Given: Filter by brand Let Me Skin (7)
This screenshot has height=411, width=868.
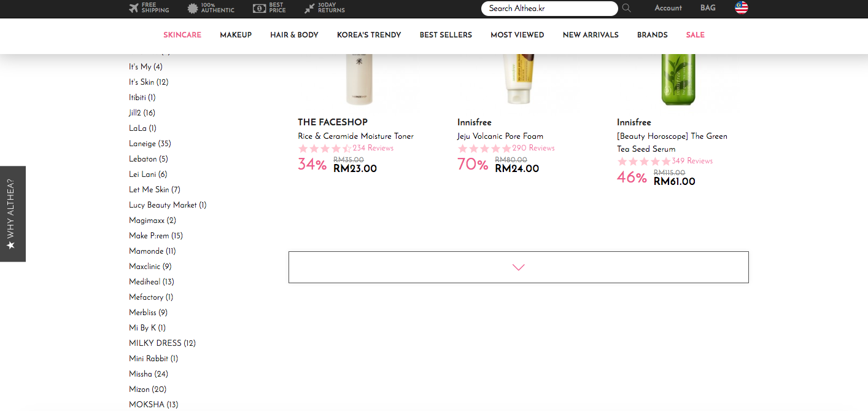Looking at the screenshot, I should 155,190.
